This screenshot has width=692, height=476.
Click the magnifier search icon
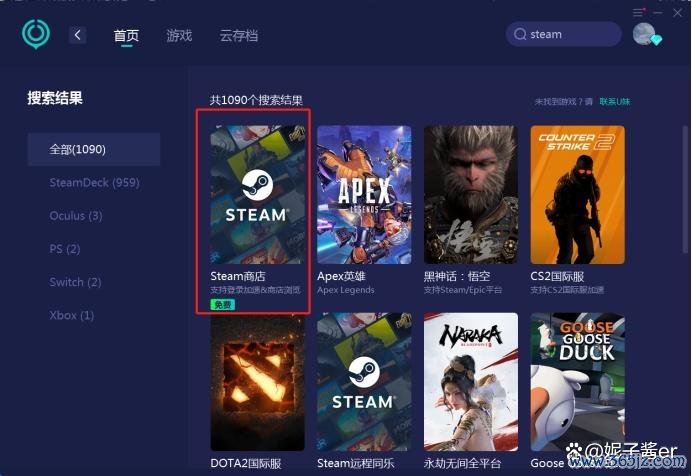tap(520, 34)
